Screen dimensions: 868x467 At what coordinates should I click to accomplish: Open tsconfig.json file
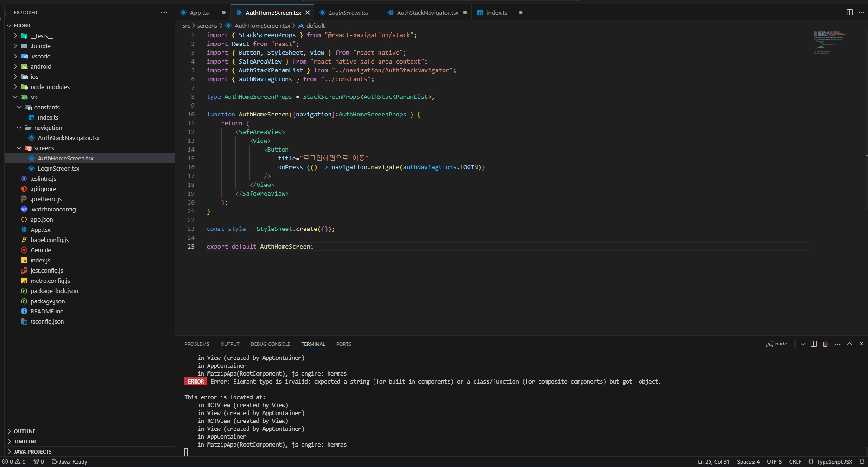[90, 321]
